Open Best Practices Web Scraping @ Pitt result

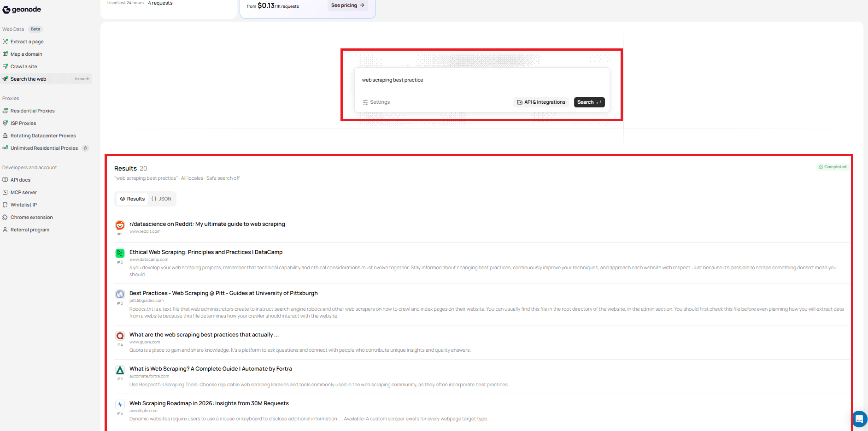tap(223, 293)
